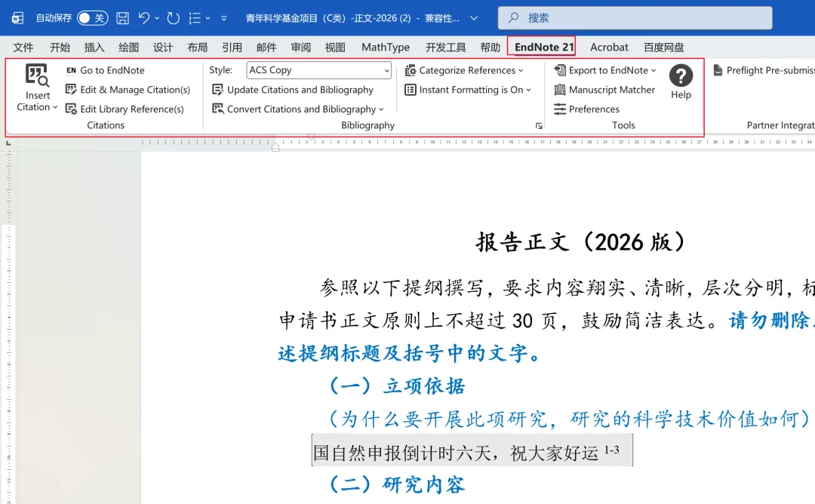Image resolution: width=815 pixels, height=504 pixels.
Task: Toggle the AutoSave switch
Action: 93,18
